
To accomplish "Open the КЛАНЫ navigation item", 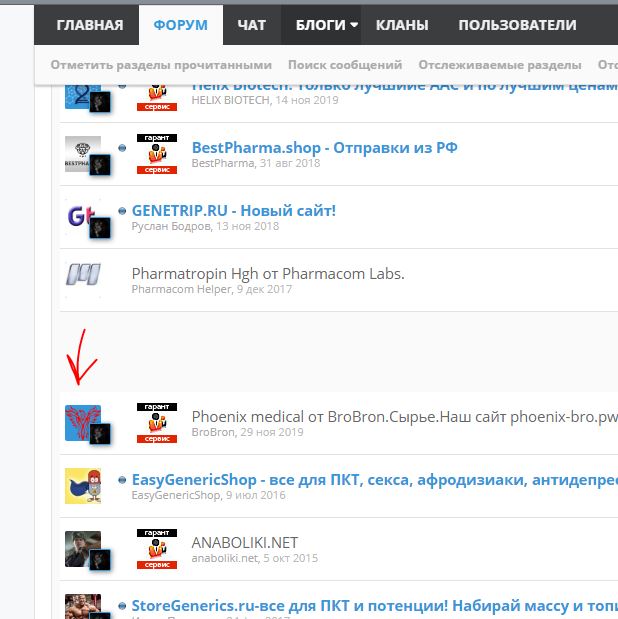I will 402,25.
